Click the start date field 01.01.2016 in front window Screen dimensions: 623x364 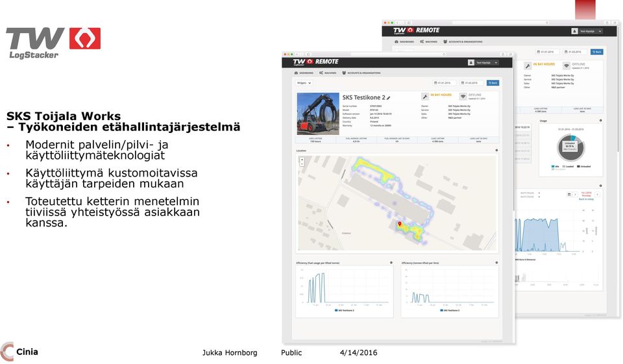pos(444,83)
